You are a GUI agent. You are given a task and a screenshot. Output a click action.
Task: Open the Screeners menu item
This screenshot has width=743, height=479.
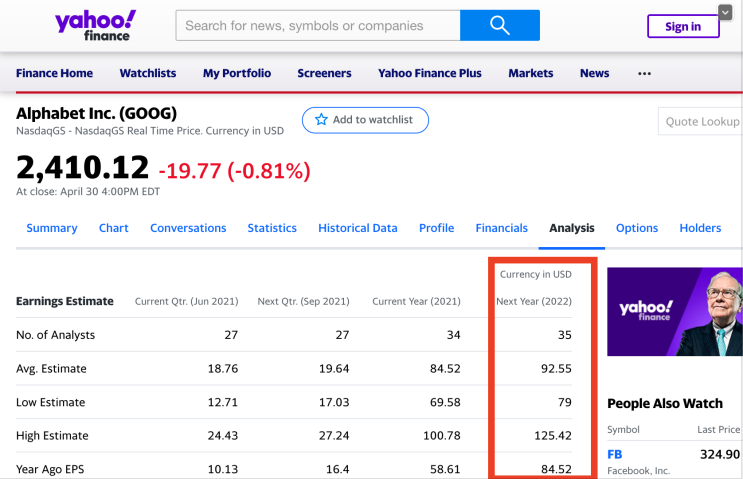(x=324, y=73)
